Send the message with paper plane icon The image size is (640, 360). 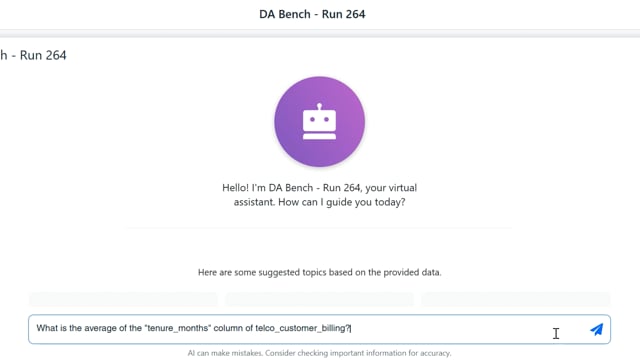pyautogui.click(x=597, y=329)
